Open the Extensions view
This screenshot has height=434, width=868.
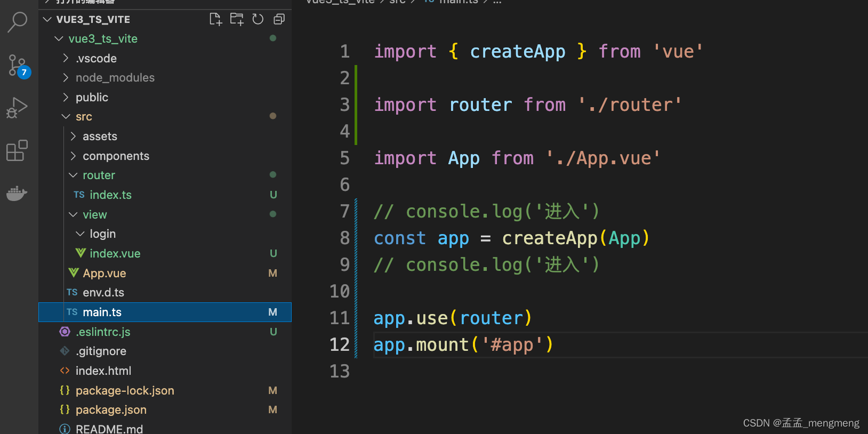18,150
